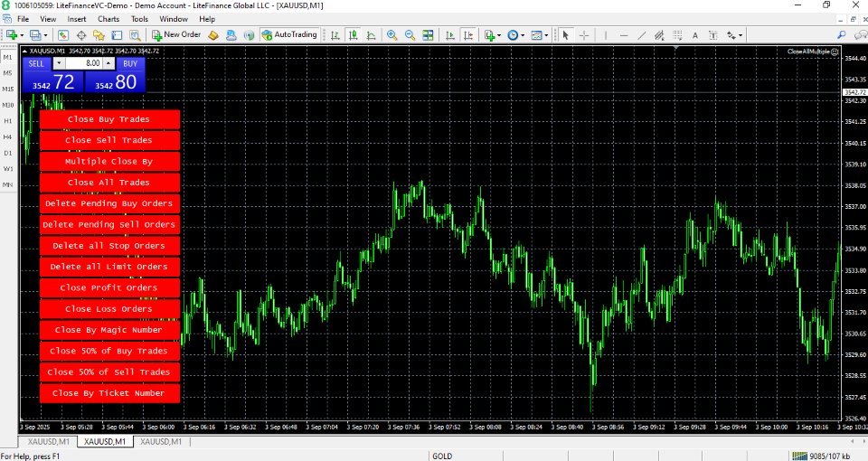This screenshot has height=461, width=868.
Task: Toggle Auto Scroll chart icon
Action: pos(450,35)
